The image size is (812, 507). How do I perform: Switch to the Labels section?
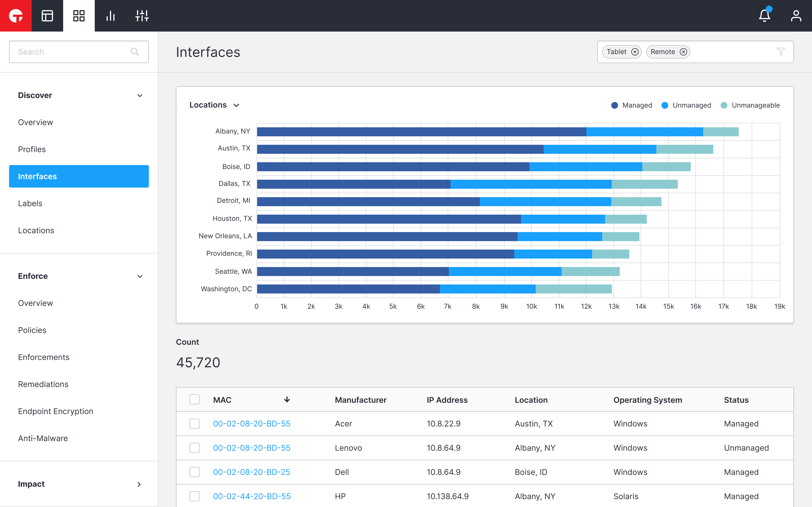tap(30, 203)
